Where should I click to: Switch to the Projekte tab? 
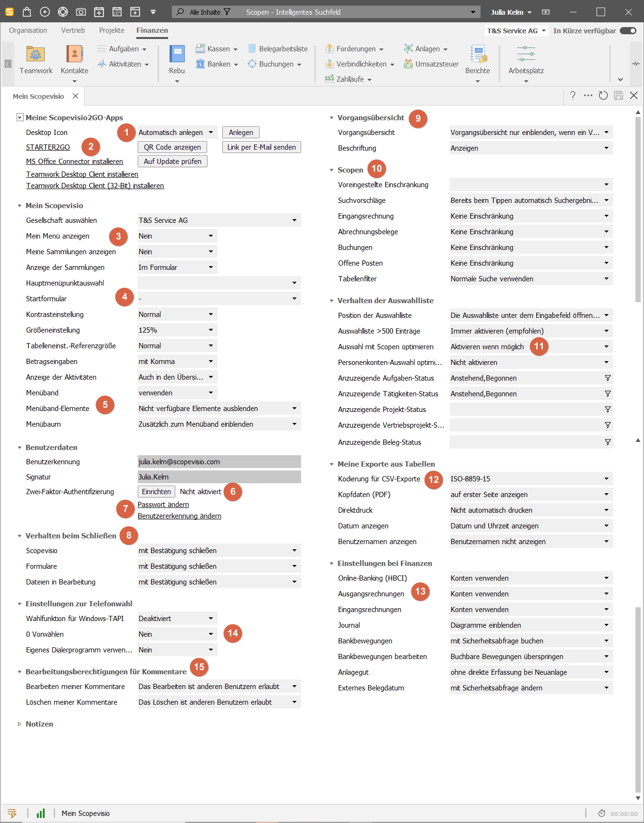pyautogui.click(x=112, y=30)
